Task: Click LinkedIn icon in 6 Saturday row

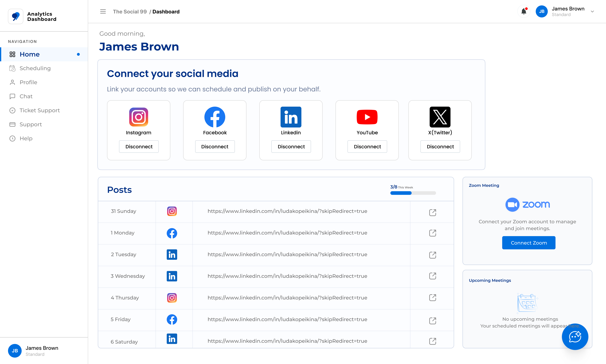Action: pyautogui.click(x=172, y=339)
